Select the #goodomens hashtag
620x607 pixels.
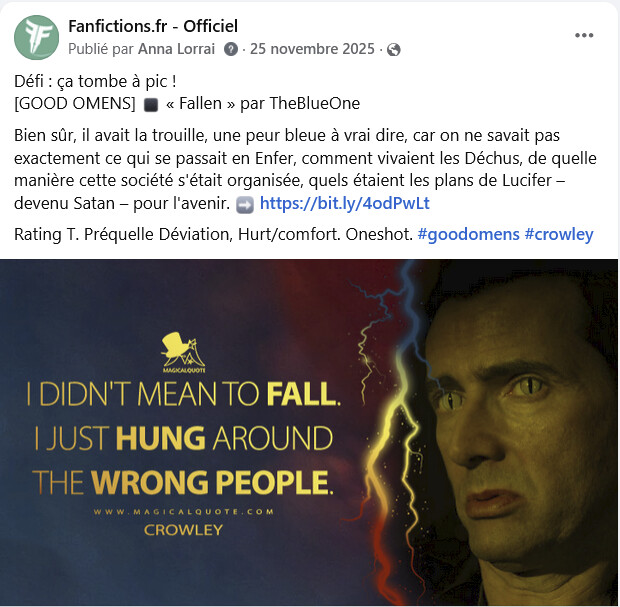click(x=468, y=234)
